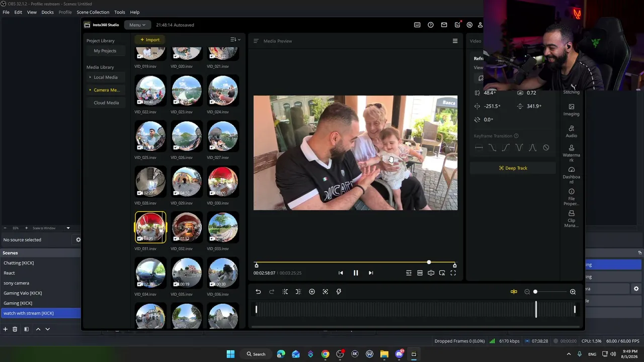This screenshot has width=644, height=362.
Task: Click the UHD resolution icon below the preview
Action: click(420, 273)
